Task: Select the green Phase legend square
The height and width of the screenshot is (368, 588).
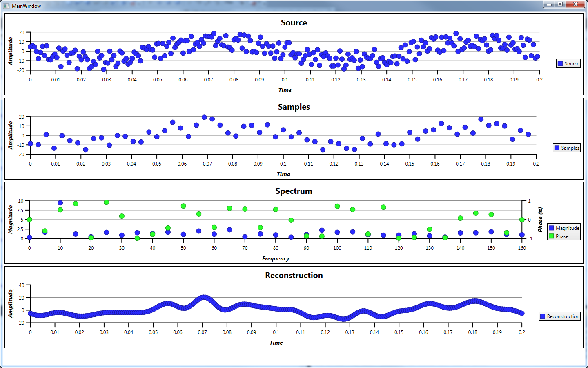Action: (x=551, y=236)
